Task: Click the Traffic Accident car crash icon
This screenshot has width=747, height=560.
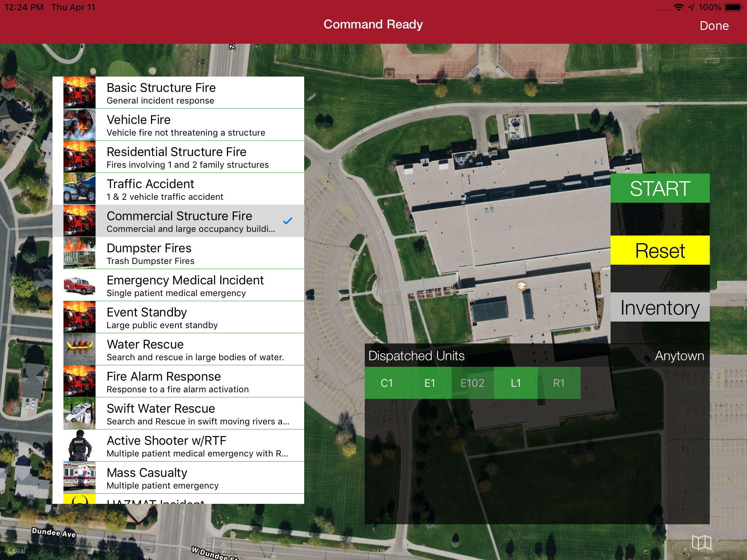Action: [x=79, y=189]
